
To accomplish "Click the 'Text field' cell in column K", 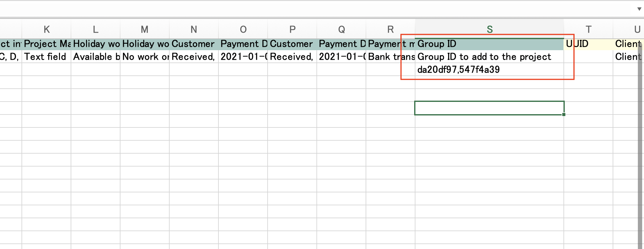I will (x=46, y=57).
